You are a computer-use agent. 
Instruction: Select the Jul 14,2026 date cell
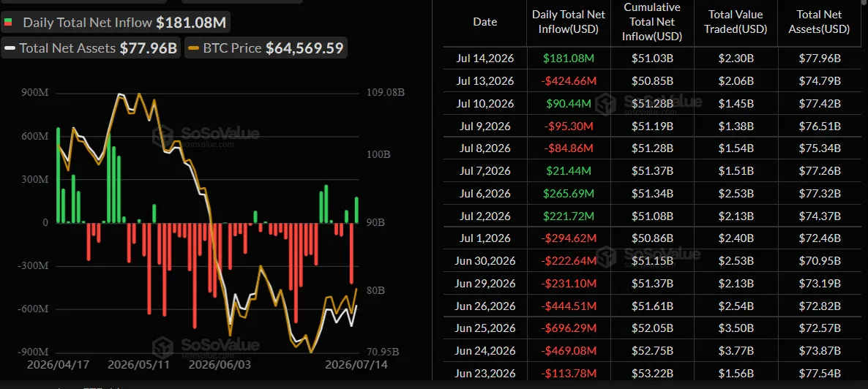tap(485, 58)
